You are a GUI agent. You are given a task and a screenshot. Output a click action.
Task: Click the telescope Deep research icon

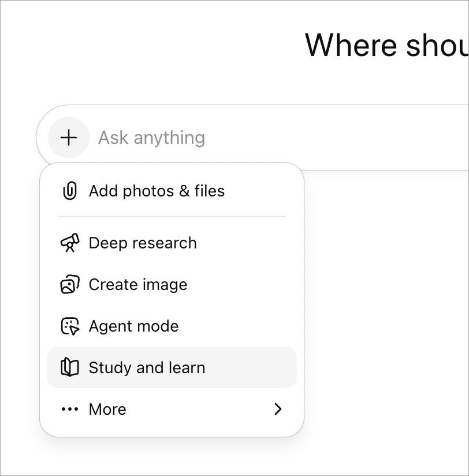(69, 243)
